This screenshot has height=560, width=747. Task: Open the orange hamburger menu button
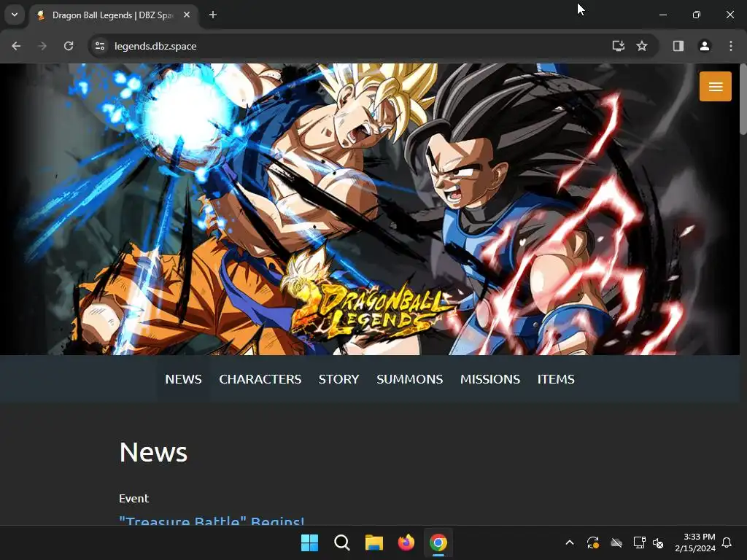(715, 86)
